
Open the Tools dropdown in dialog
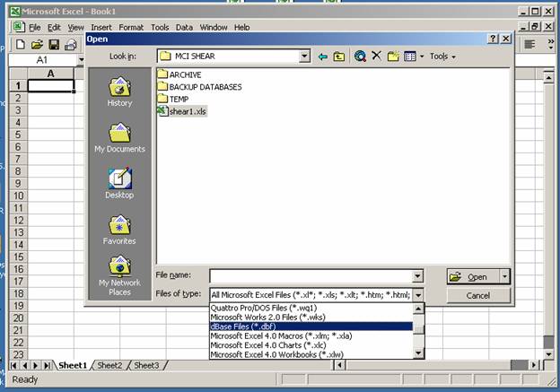(x=442, y=57)
